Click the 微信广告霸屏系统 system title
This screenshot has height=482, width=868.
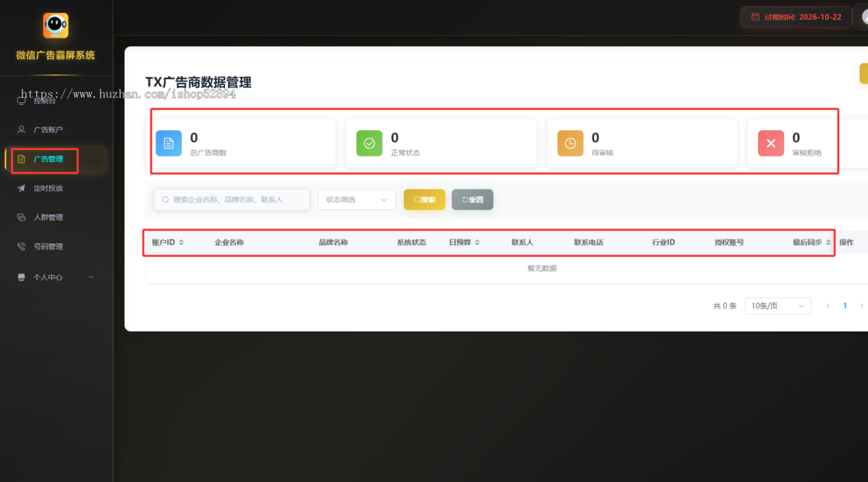pos(56,55)
